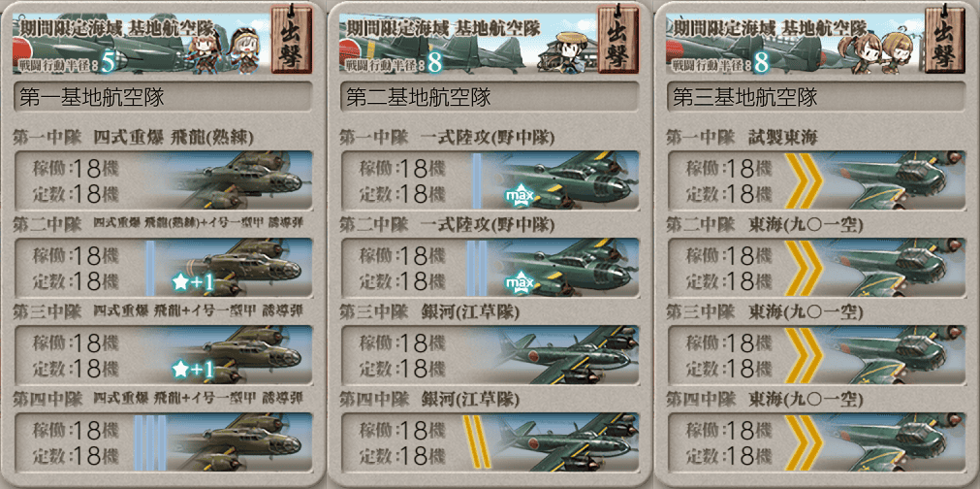980x489 pixels.
Task: Click the ★+1 badge on first base third squadron
Action: (x=193, y=371)
